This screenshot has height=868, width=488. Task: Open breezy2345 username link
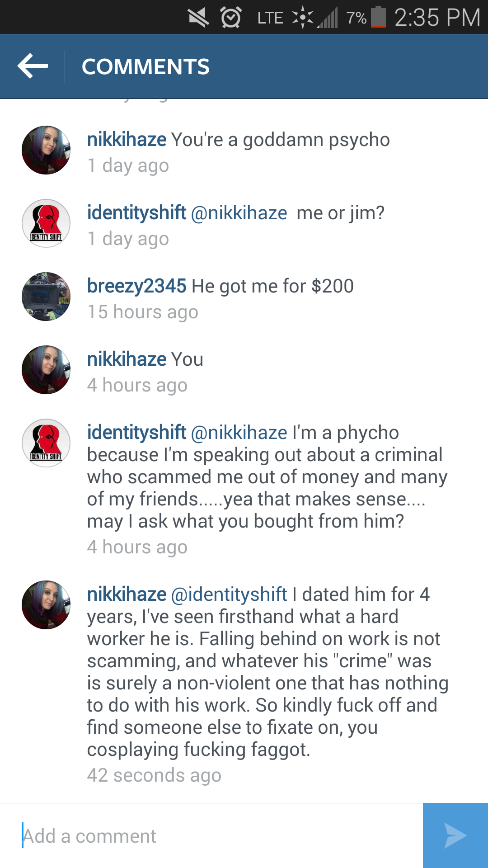[x=136, y=286]
